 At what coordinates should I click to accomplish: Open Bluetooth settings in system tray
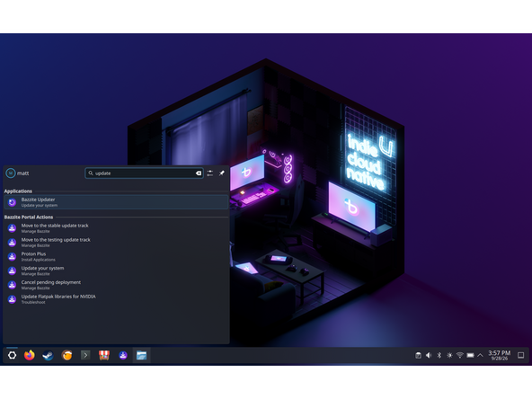[439, 355]
